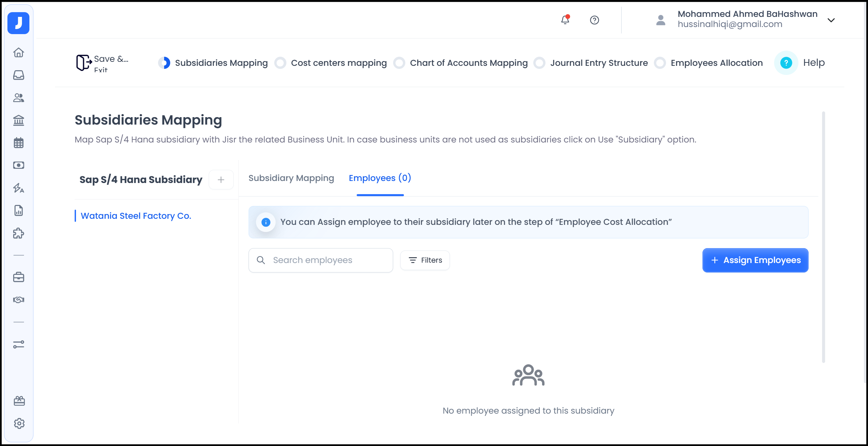
Task: Open the Requests inbox icon
Action: click(x=19, y=75)
